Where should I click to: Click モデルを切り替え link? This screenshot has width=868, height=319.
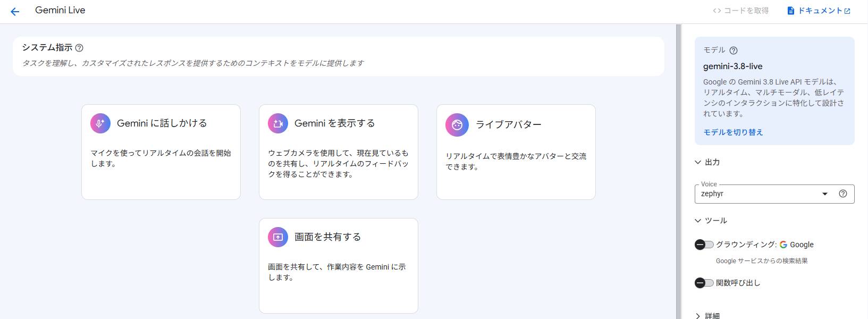[x=733, y=132]
